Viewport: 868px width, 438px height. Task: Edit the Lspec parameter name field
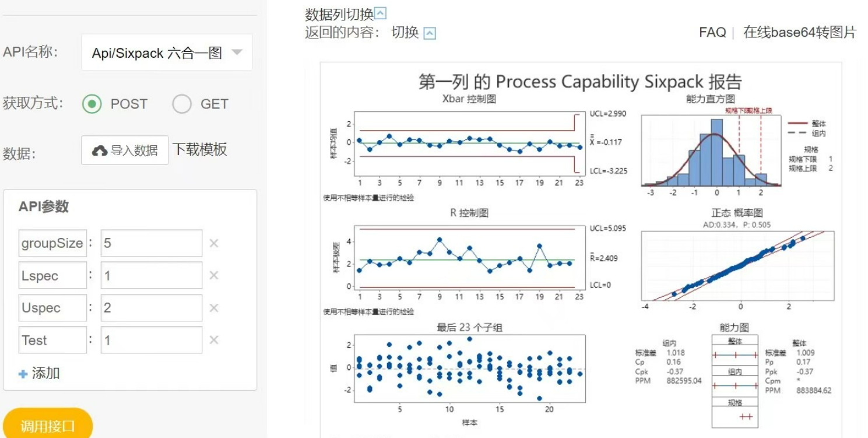(52, 275)
